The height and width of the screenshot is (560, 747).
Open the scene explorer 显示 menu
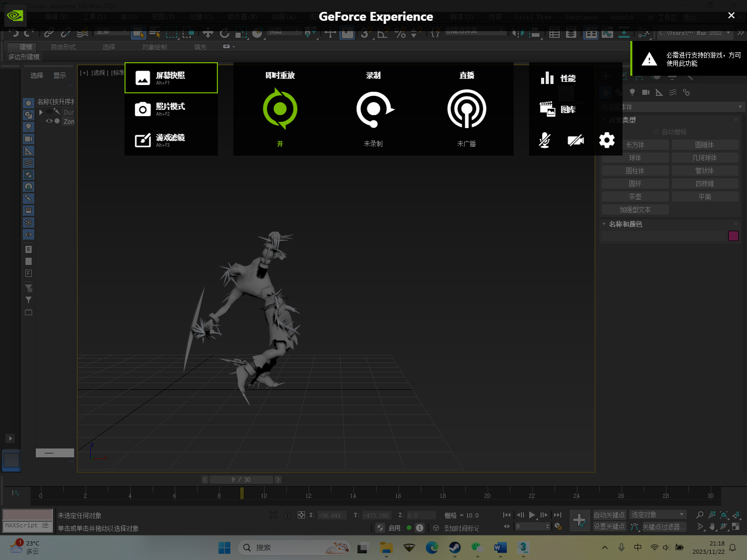pos(60,76)
